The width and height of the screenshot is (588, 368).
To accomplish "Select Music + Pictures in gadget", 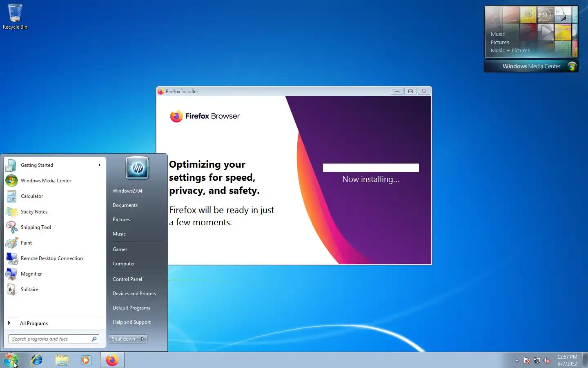I will (x=510, y=51).
